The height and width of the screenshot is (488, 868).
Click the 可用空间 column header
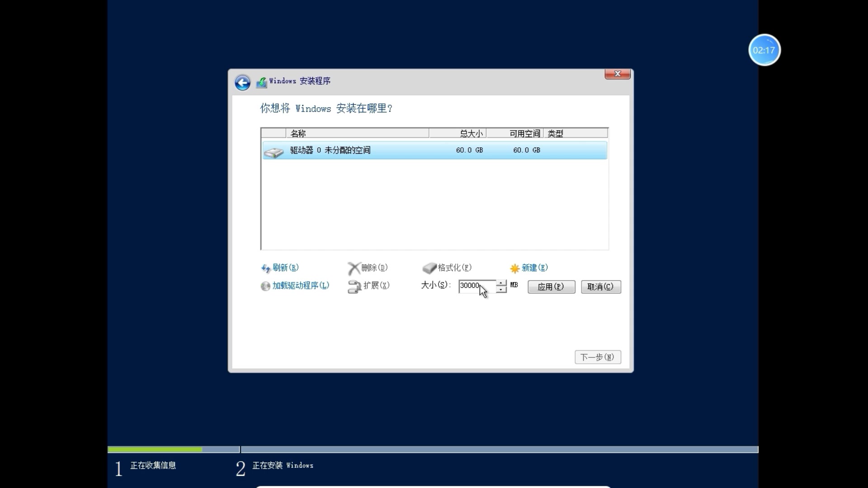(515, 133)
